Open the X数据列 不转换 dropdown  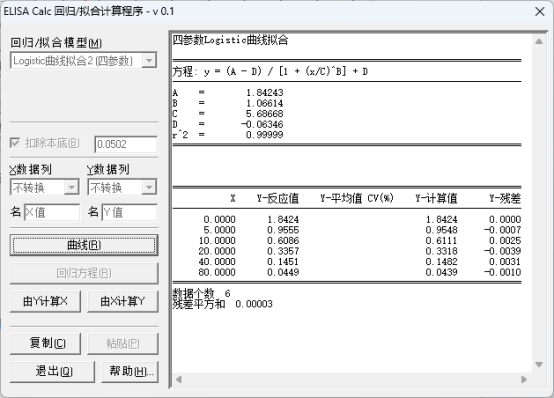click(x=45, y=187)
